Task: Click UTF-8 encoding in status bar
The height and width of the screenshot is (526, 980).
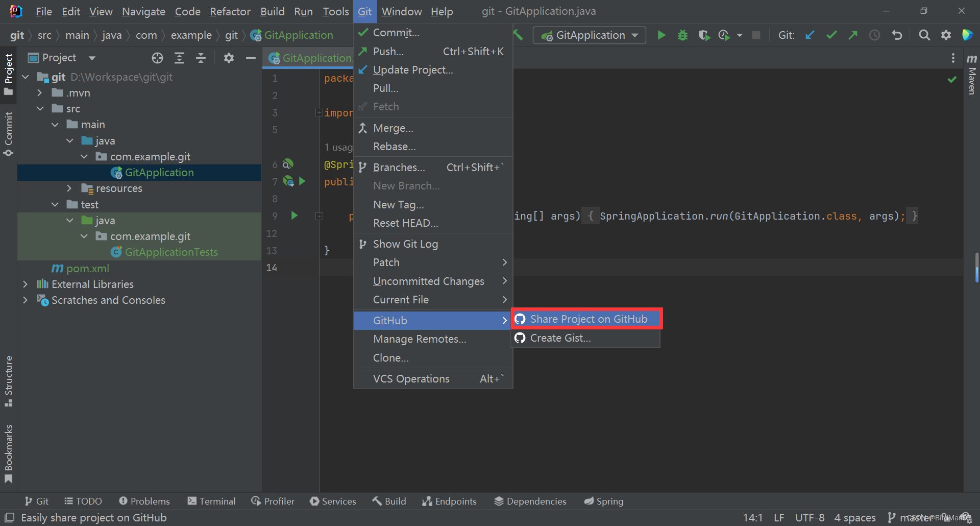Action: (x=810, y=518)
